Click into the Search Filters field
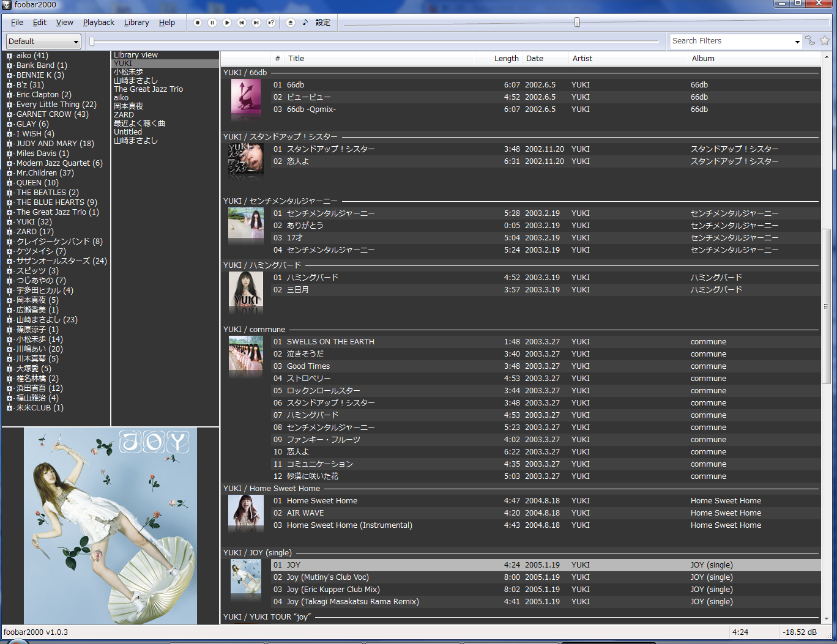The height and width of the screenshot is (644, 837). (731, 41)
